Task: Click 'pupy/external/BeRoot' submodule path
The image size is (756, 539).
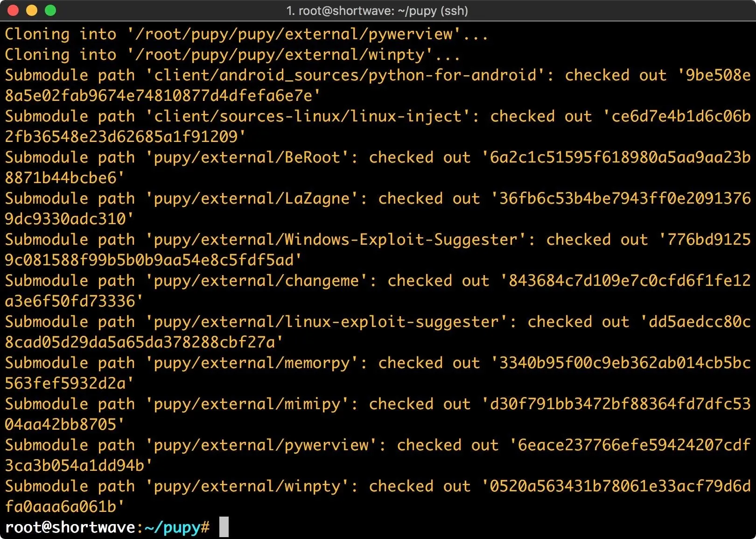Action: coord(247,157)
